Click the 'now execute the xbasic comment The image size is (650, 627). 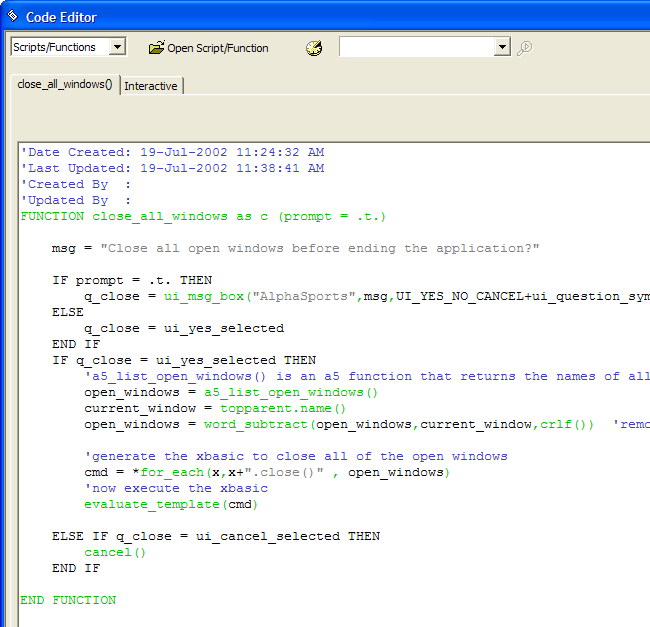[x=176, y=488]
